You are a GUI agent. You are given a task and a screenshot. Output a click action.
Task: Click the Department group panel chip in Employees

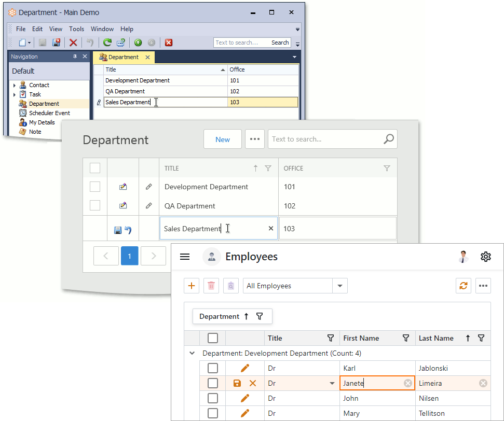[233, 316]
